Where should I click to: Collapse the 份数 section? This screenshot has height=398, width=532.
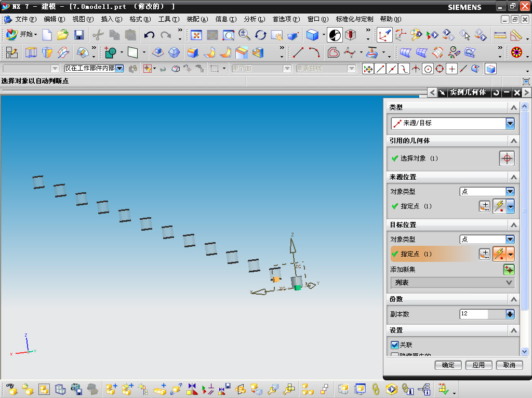[x=514, y=299]
